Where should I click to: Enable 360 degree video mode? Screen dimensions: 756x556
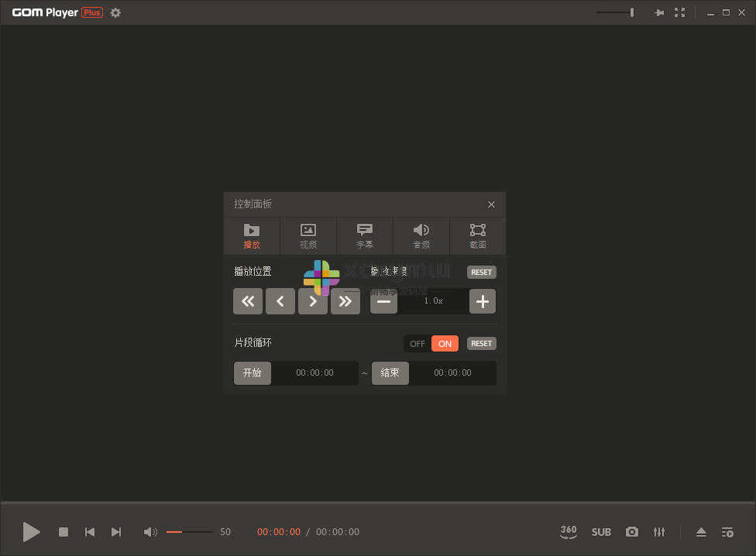[x=569, y=532]
